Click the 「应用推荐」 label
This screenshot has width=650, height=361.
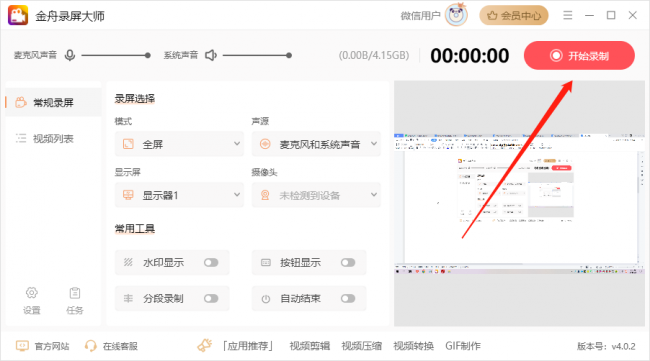(x=248, y=346)
